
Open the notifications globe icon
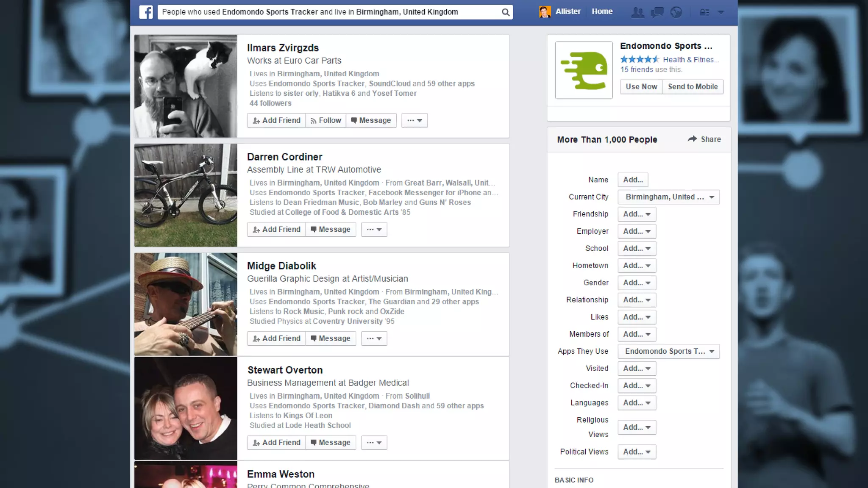point(676,12)
